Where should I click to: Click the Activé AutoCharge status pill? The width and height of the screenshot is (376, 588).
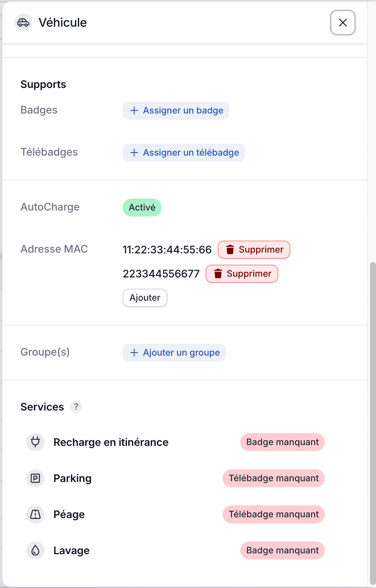[142, 208]
